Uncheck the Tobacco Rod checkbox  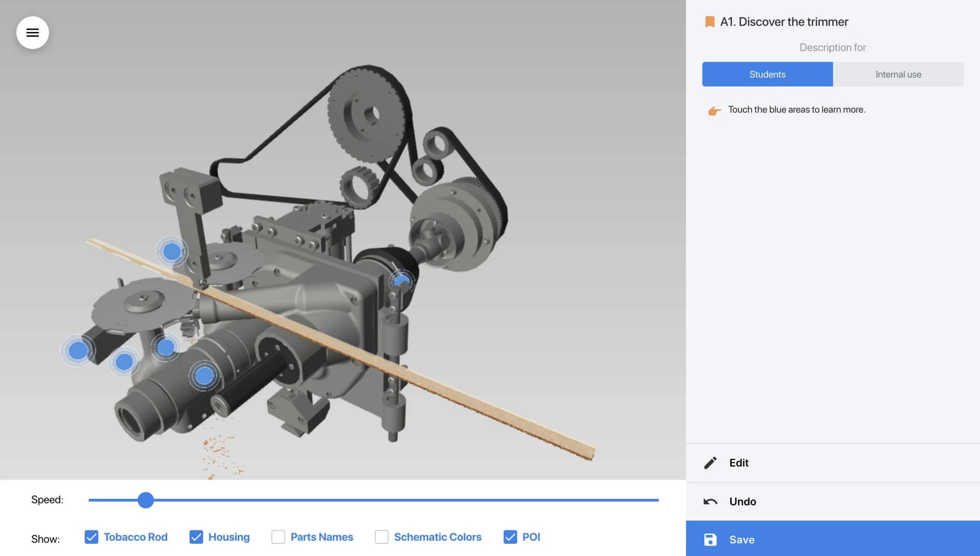[91, 537]
